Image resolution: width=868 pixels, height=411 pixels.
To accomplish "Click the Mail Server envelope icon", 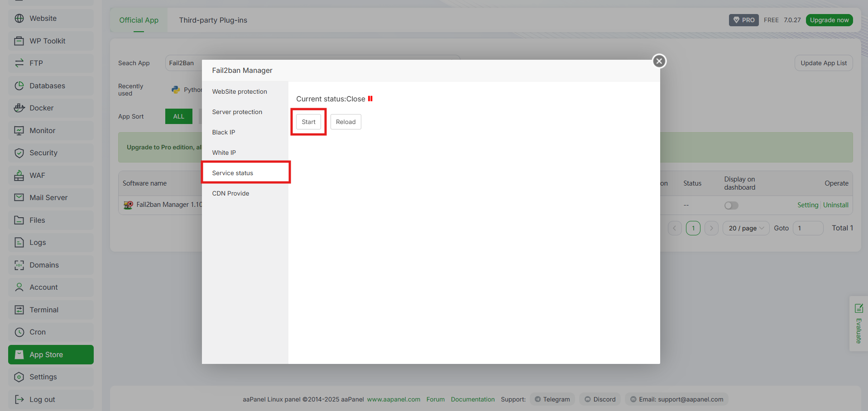I will tap(19, 198).
